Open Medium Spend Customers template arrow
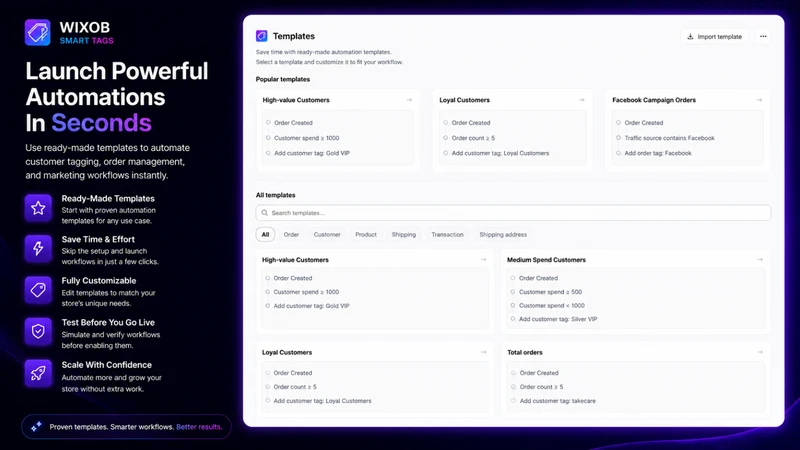Screen dimensions: 800x450 pos(760,260)
